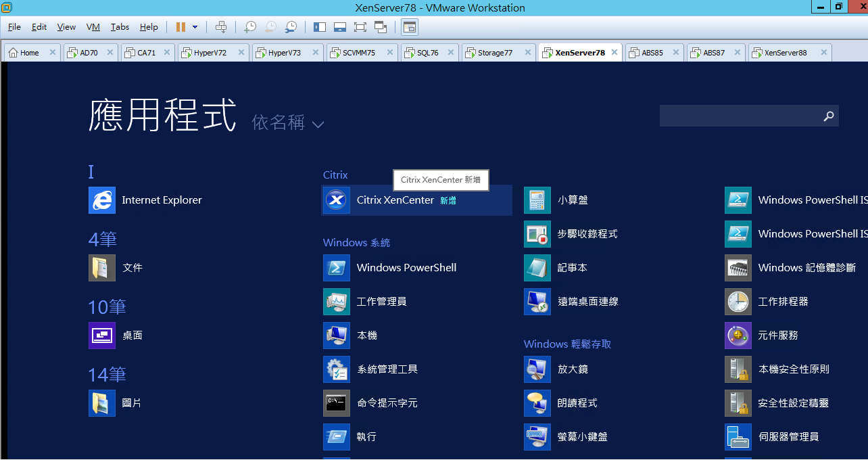The image size is (868, 460).
Task: Switch to the Home tab
Action: tap(32, 53)
